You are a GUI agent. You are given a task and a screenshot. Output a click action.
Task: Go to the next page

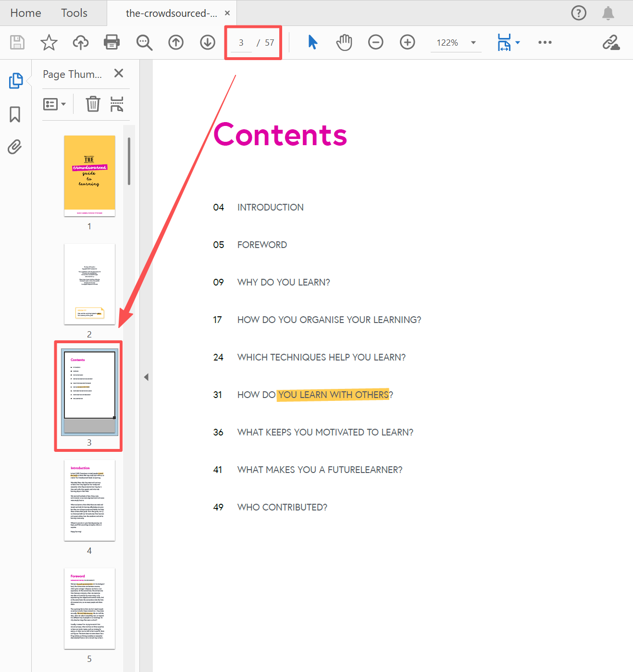(x=208, y=42)
